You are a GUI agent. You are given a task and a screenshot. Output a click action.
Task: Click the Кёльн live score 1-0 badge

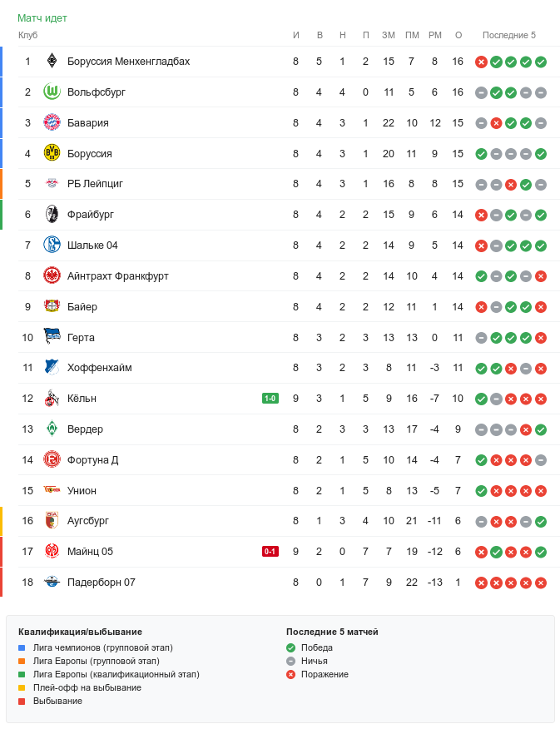(x=270, y=399)
